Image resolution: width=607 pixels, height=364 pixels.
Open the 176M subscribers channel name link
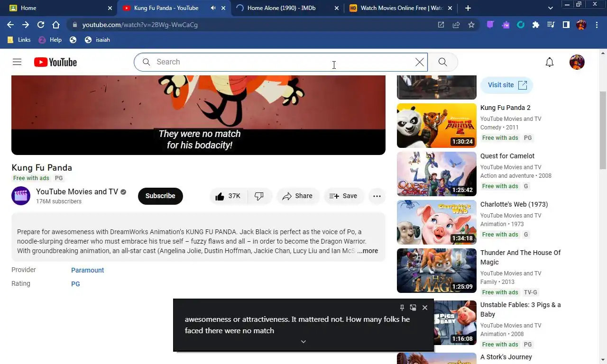[77, 192]
